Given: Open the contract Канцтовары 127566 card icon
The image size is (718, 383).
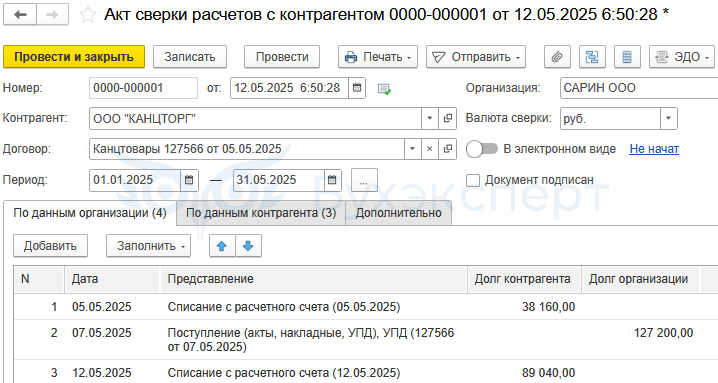Looking at the screenshot, I should coord(447,149).
